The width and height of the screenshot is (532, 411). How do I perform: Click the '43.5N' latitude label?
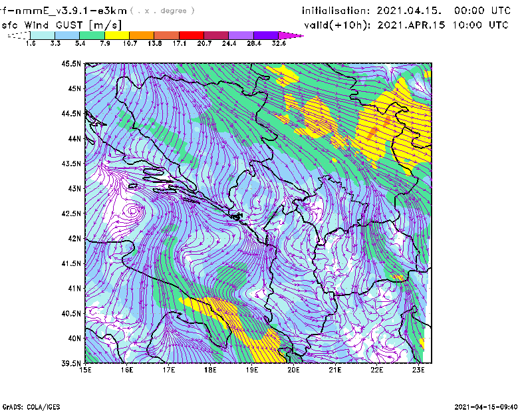pos(71,164)
